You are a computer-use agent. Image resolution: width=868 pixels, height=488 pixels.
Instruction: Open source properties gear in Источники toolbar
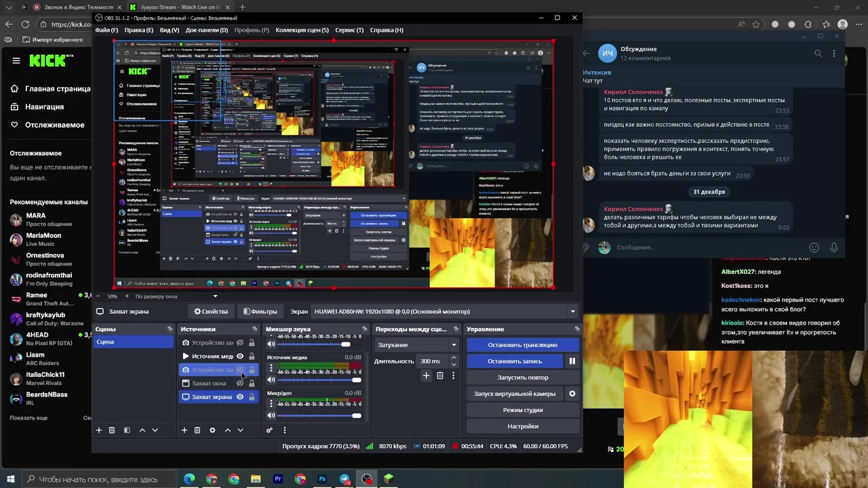pos(212,430)
